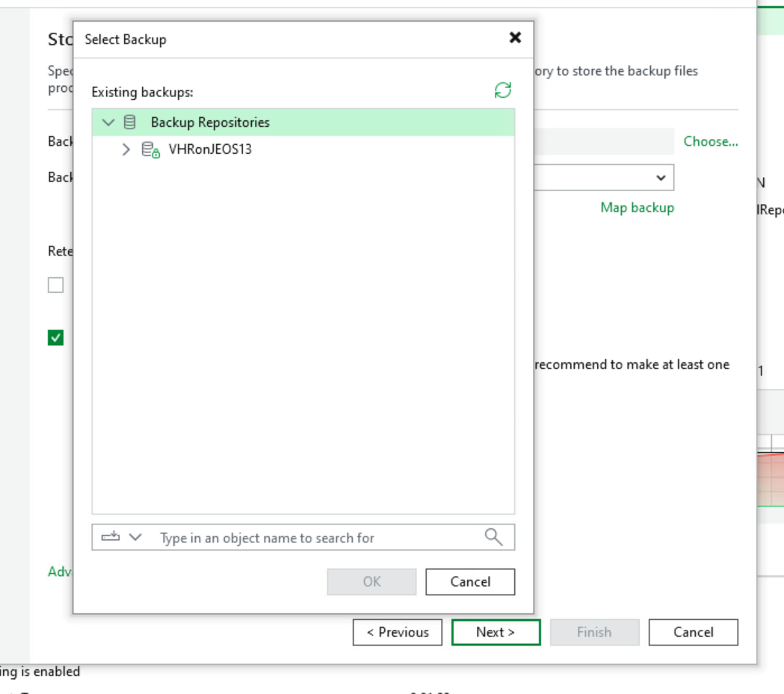Tick the unchecked retention checkbox
The image size is (784, 694).
pyautogui.click(x=56, y=285)
